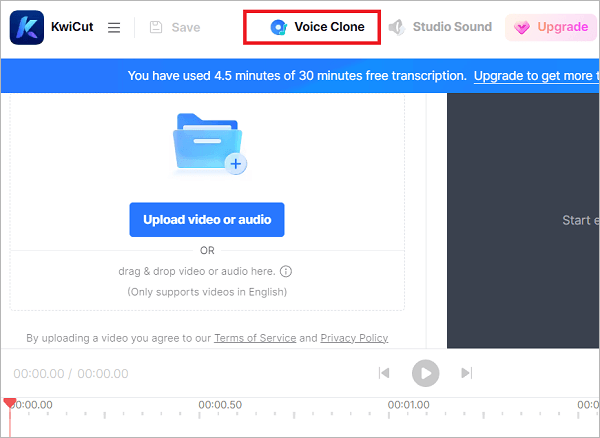Skip to next with the forward control
This screenshot has width=600, height=438.
tap(467, 373)
